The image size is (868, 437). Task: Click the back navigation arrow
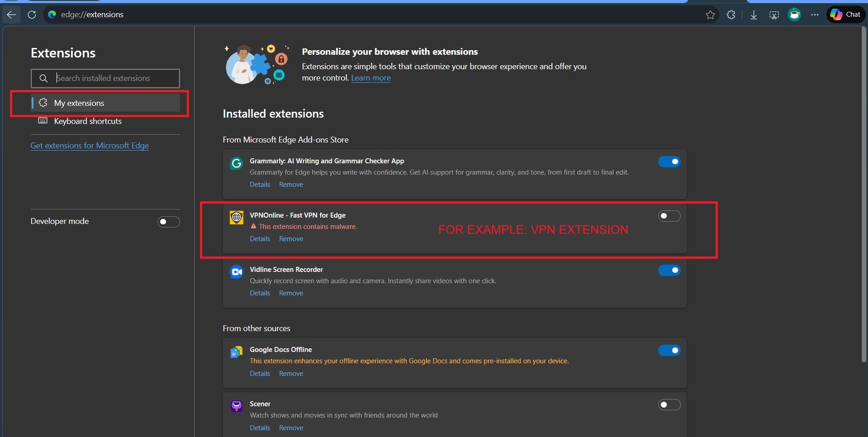(x=11, y=14)
